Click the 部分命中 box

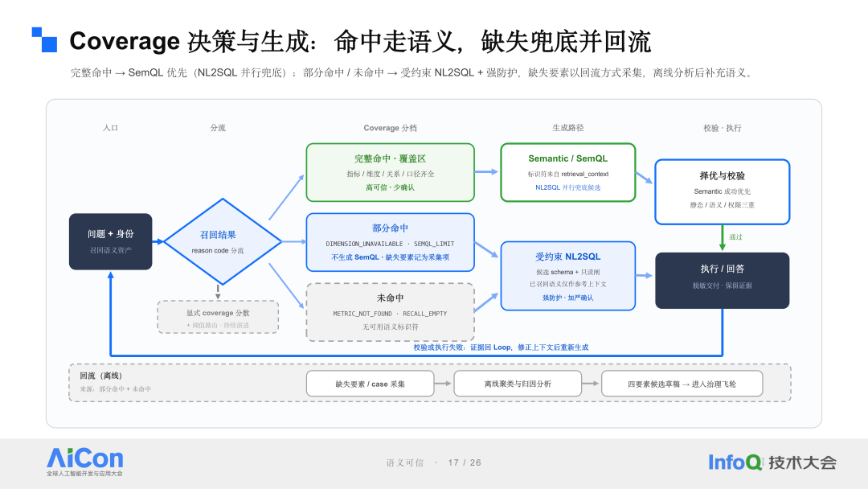click(x=391, y=243)
